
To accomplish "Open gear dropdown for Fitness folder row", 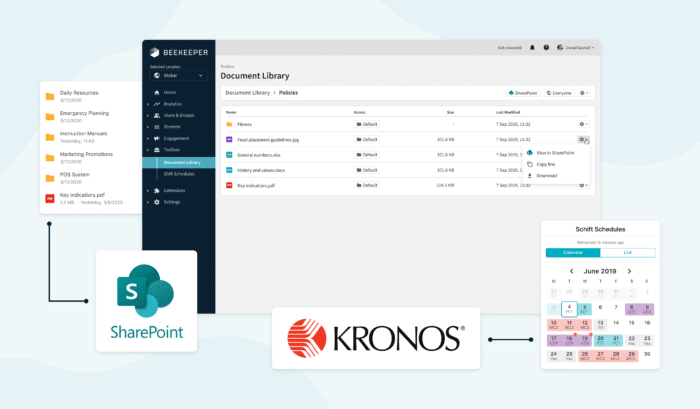I will tap(582, 124).
